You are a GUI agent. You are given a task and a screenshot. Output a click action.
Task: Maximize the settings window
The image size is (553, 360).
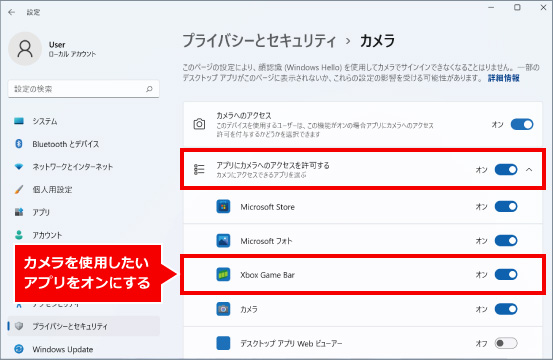click(517, 7)
